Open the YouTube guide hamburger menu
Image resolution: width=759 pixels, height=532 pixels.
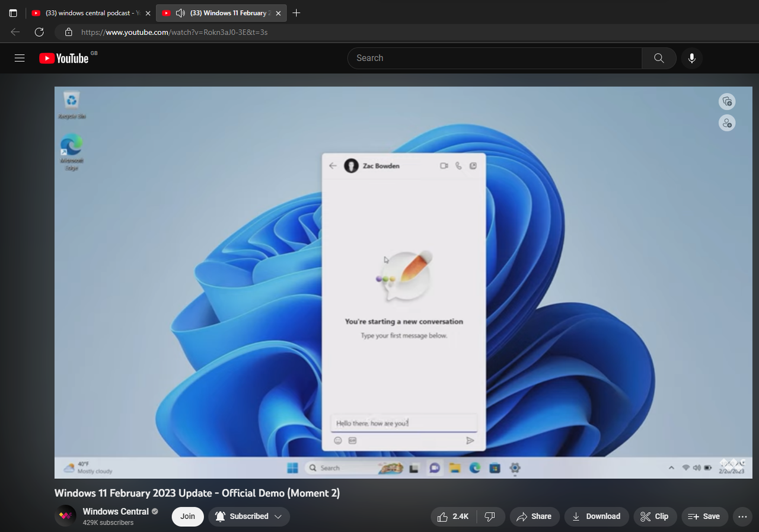tap(20, 58)
